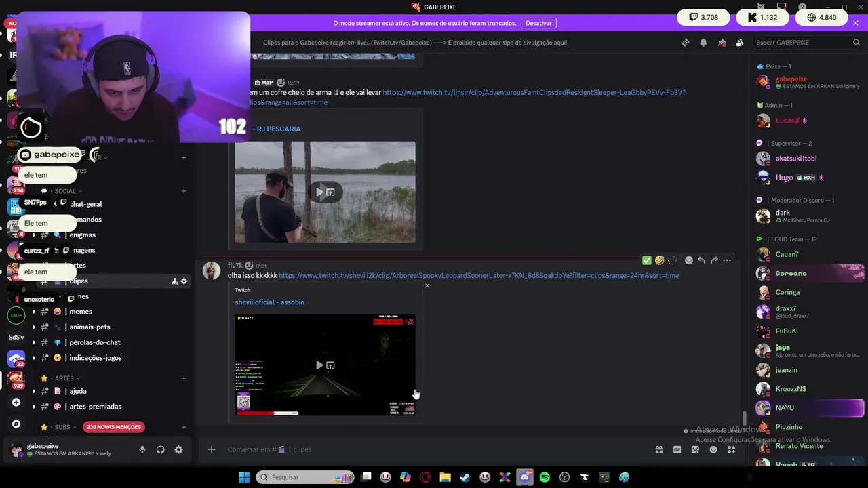Create channel in SUBS category
Screen dimensions: 868x488
point(184,427)
